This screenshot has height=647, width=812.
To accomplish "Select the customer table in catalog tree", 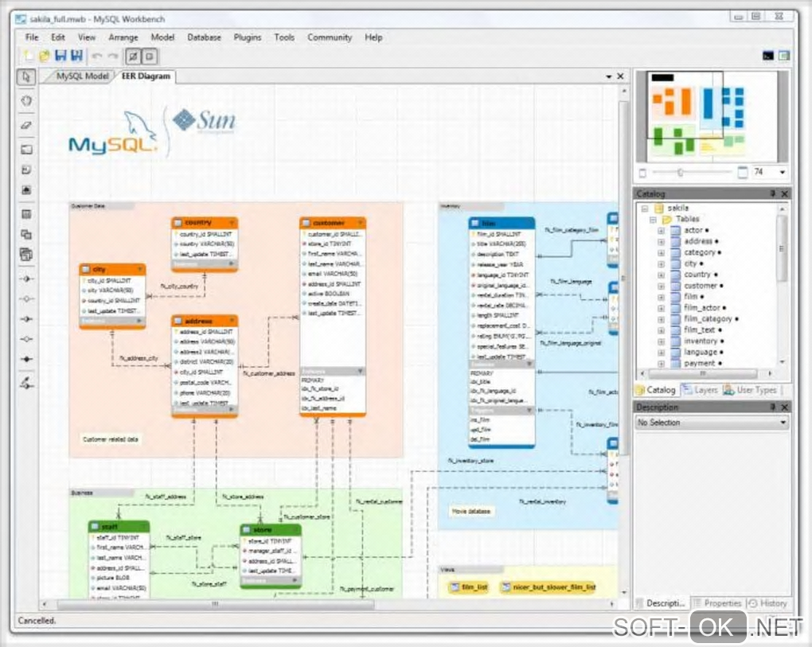I will [700, 286].
